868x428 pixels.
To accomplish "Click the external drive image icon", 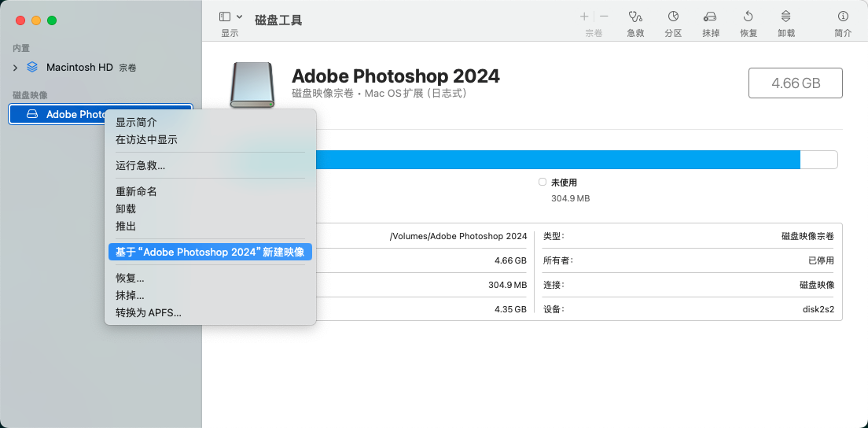I will pyautogui.click(x=252, y=85).
